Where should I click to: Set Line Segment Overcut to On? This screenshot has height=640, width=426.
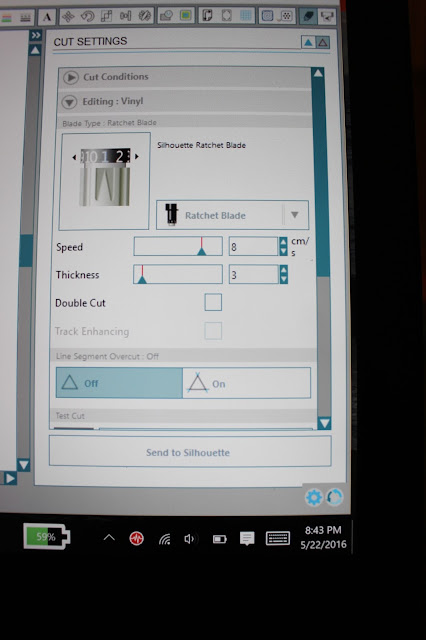[246, 383]
